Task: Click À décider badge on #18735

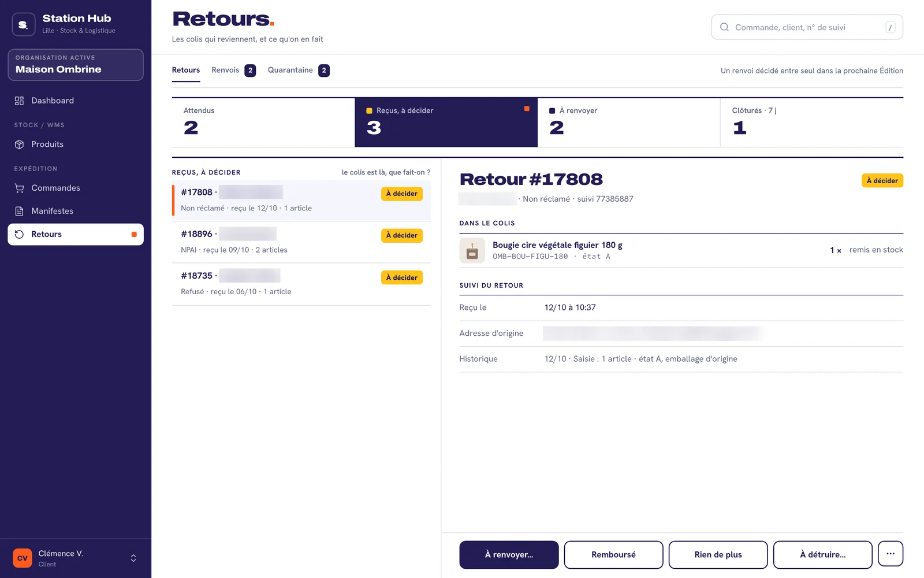Action: point(402,277)
